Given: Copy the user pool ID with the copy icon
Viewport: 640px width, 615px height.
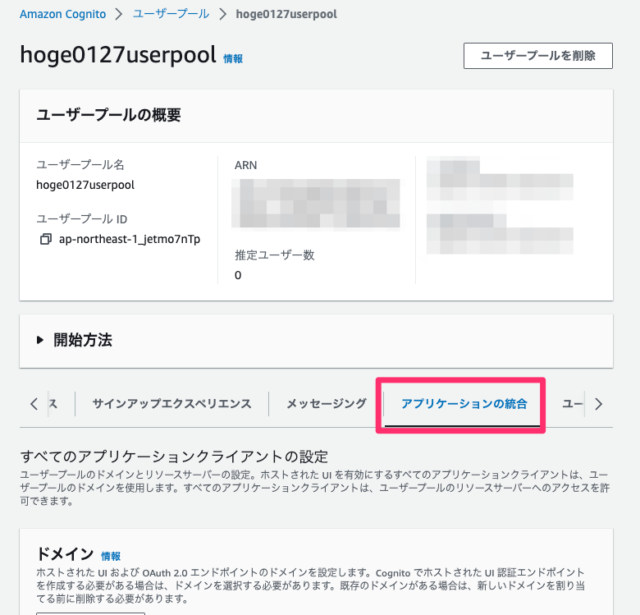Looking at the screenshot, I should 45,239.
